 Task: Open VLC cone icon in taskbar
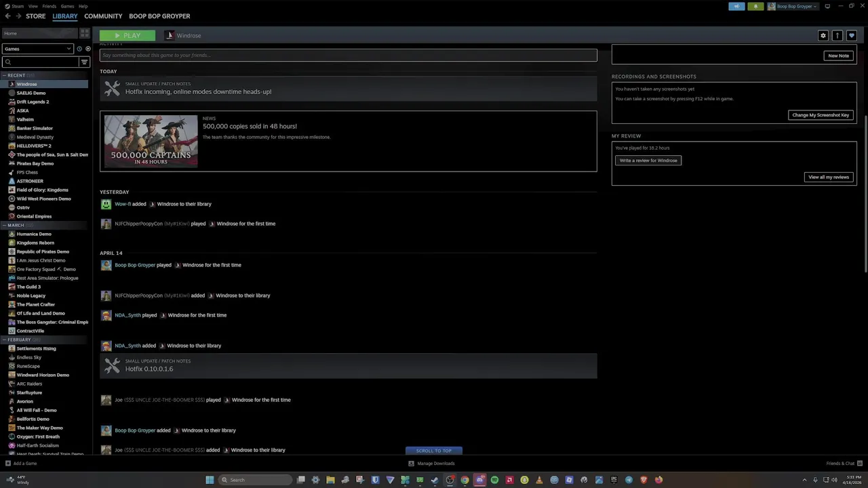tap(539, 480)
